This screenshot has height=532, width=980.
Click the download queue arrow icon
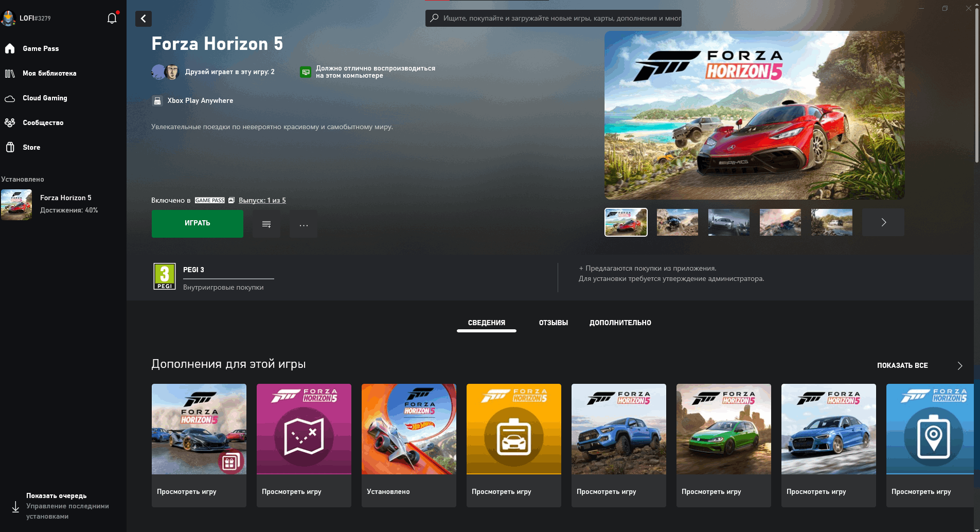click(15, 507)
